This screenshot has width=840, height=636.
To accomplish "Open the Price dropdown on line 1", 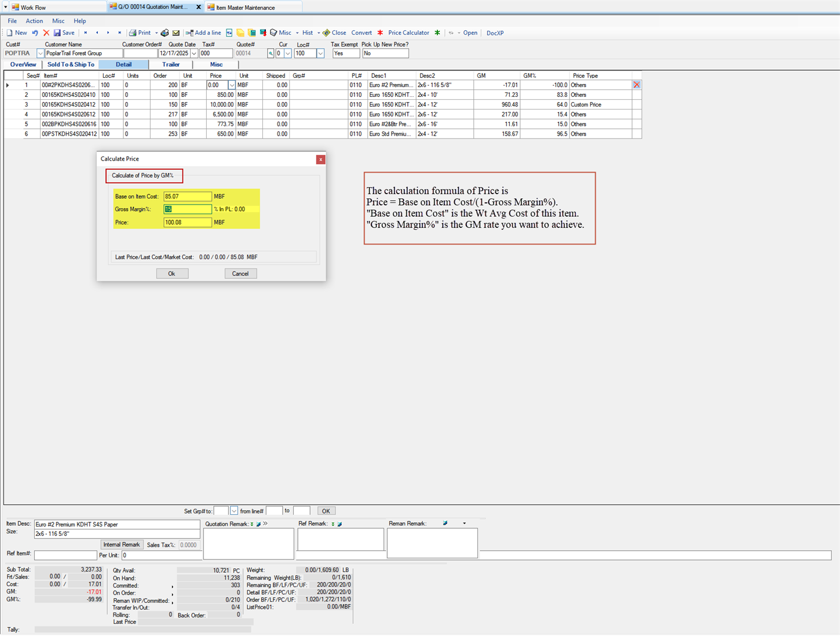I will [231, 85].
